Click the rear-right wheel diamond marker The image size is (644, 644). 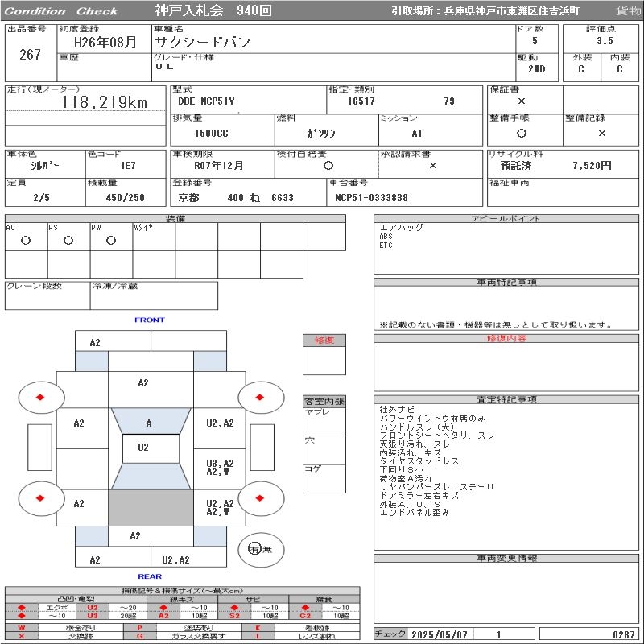[x=260, y=497]
